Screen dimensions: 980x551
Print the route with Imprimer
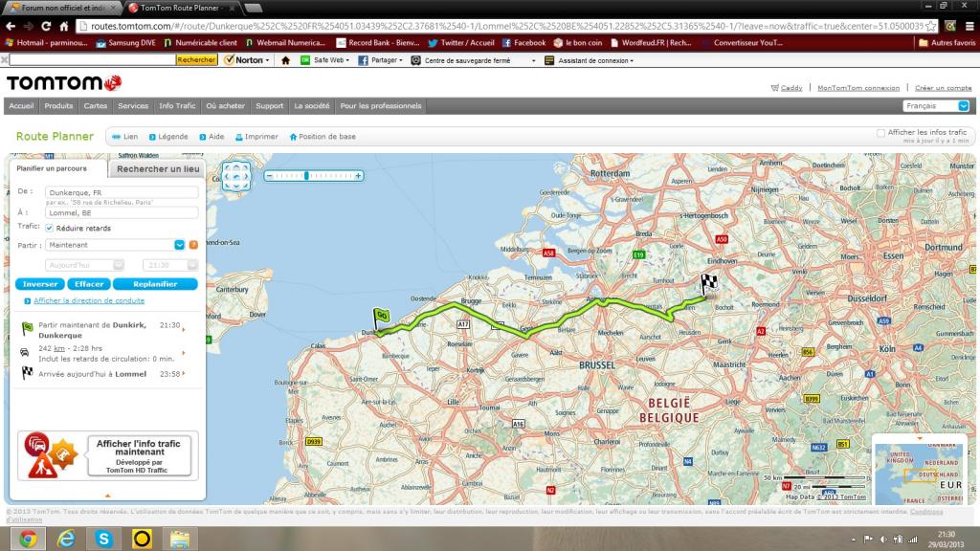pyautogui.click(x=256, y=137)
